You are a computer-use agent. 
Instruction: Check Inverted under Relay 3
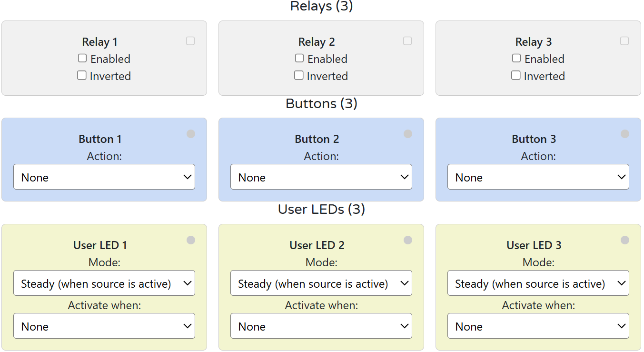[516, 75]
